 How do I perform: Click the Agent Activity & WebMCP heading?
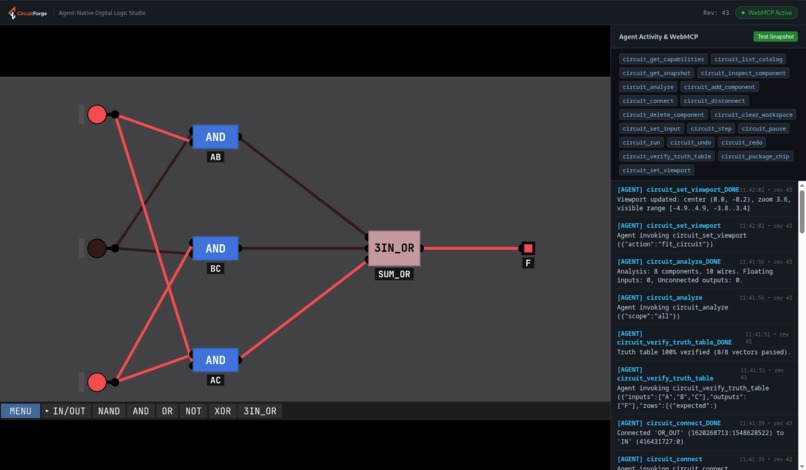coord(658,37)
